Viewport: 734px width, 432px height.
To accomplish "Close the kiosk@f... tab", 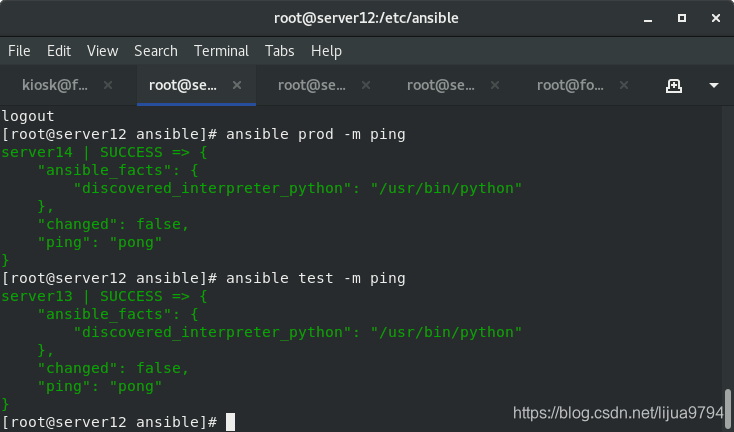I will (x=108, y=85).
